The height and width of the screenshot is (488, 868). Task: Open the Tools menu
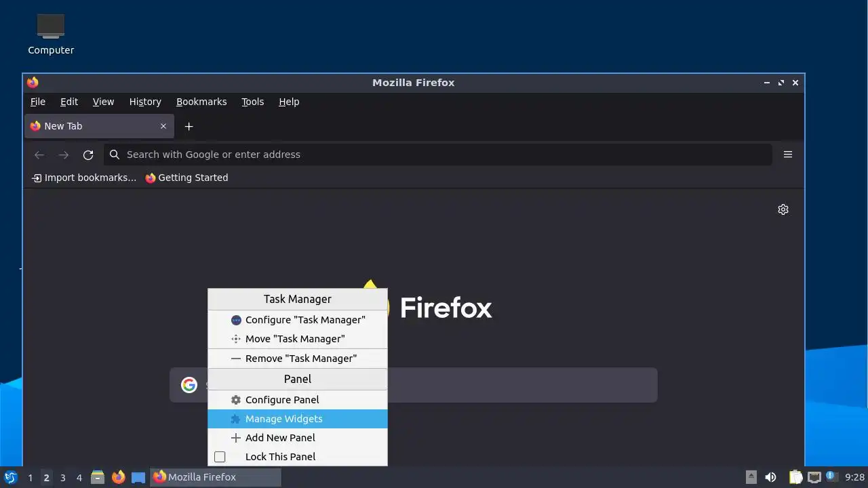[x=252, y=102]
